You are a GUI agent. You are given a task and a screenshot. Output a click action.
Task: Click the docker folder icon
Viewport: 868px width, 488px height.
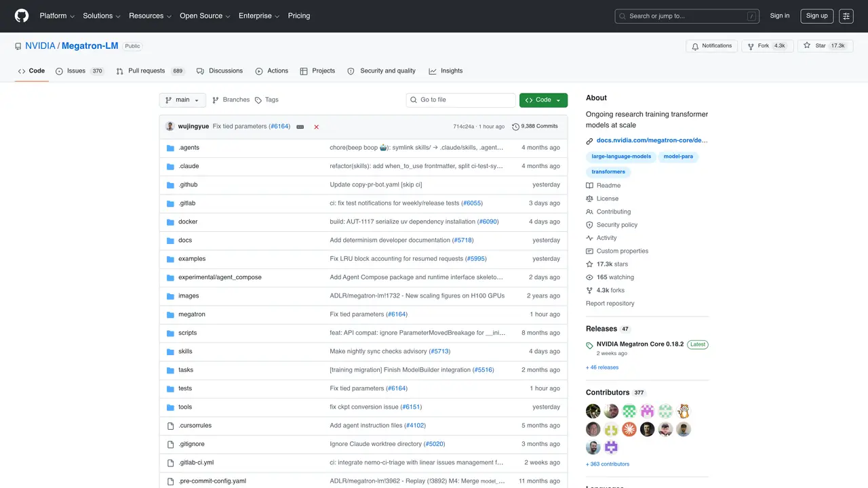pos(171,222)
